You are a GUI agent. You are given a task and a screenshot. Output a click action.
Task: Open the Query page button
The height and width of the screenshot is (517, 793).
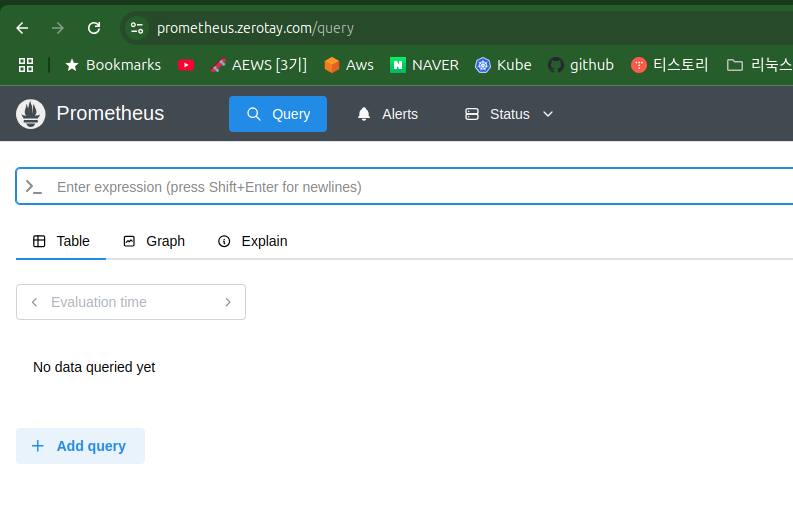pyautogui.click(x=278, y=114)
